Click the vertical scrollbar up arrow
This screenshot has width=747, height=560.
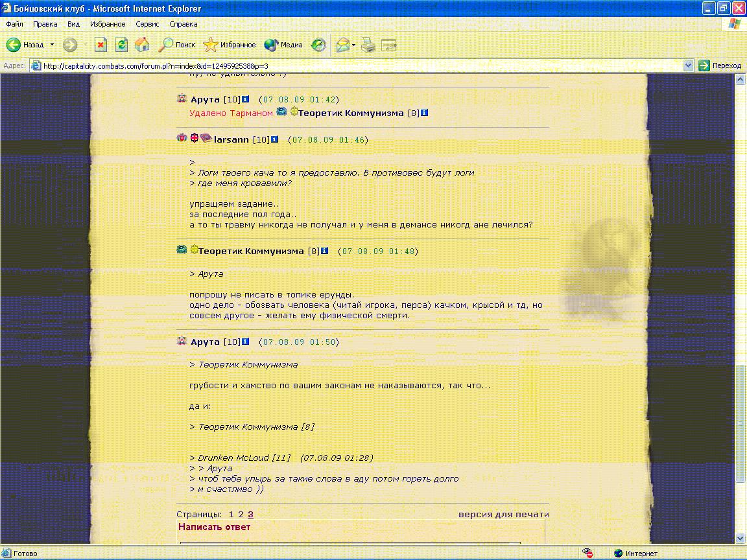[740, 80]
